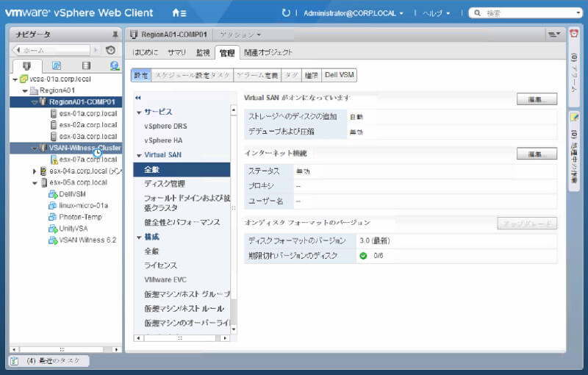588x375 pixels.
Task: Click the vcsa-01a vCenter icon
Action: [24, 79]
